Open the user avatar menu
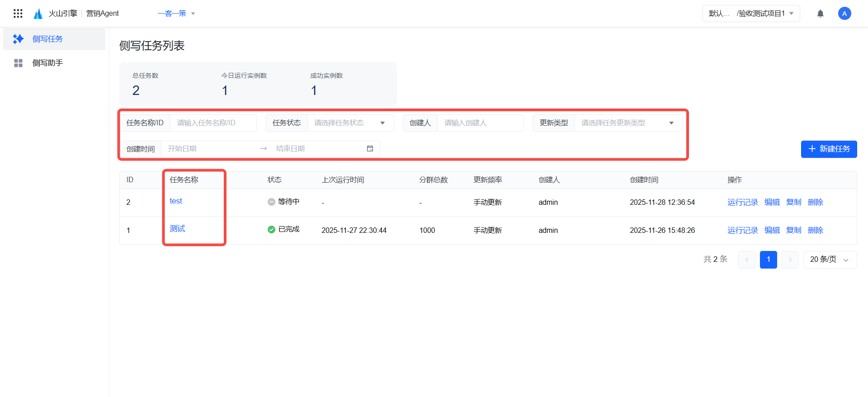 844,14
